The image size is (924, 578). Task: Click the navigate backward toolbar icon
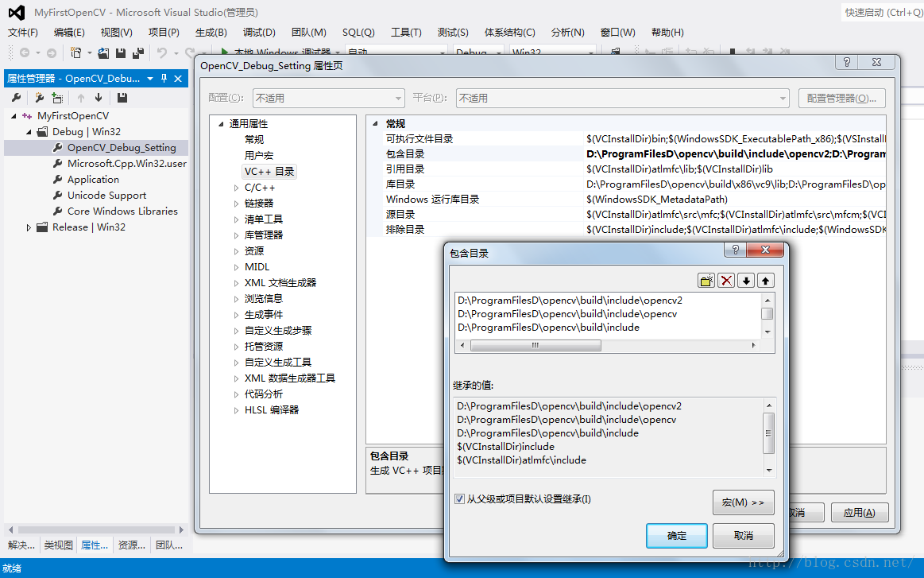(25, 52)
